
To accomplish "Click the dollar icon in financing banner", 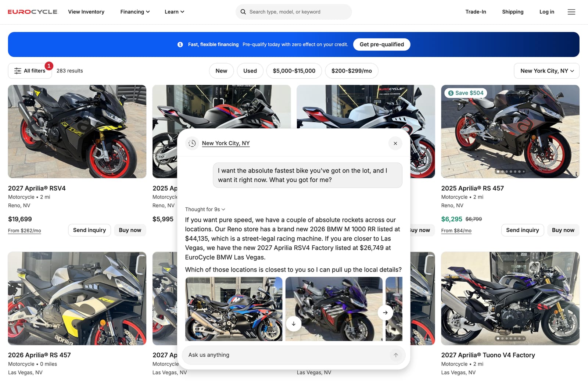I will (x=180, y=44).
